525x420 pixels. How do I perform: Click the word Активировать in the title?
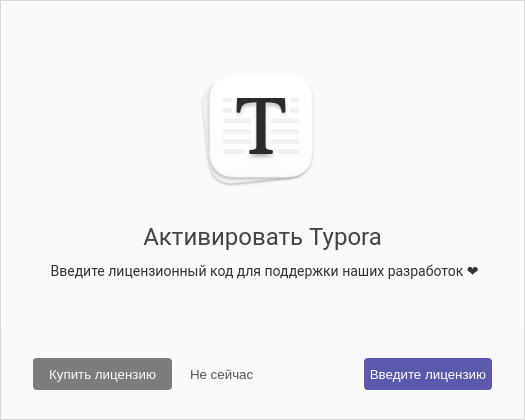click(x=223, y=236)
